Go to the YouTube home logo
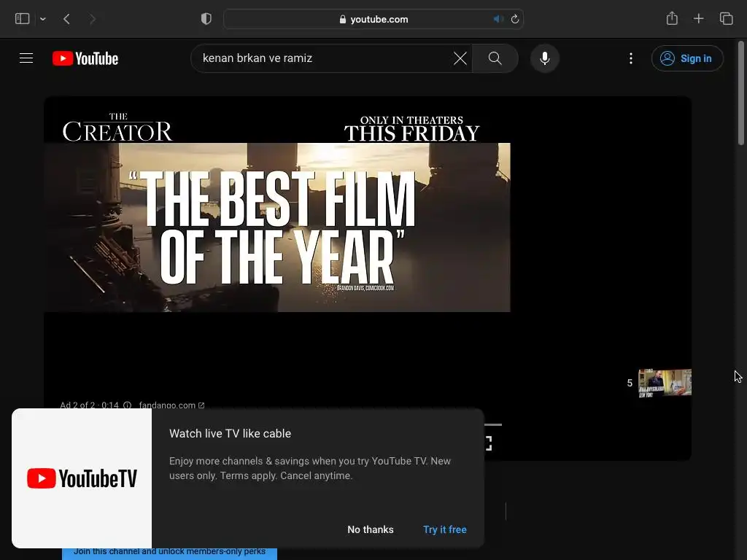 click(85, 58)
